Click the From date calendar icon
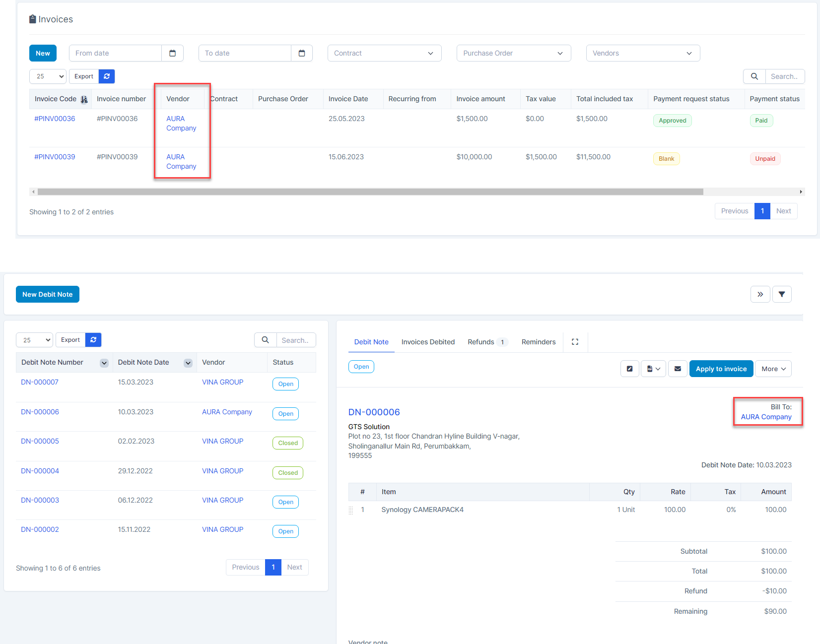 pyautogui.click(x=172, y=53)
